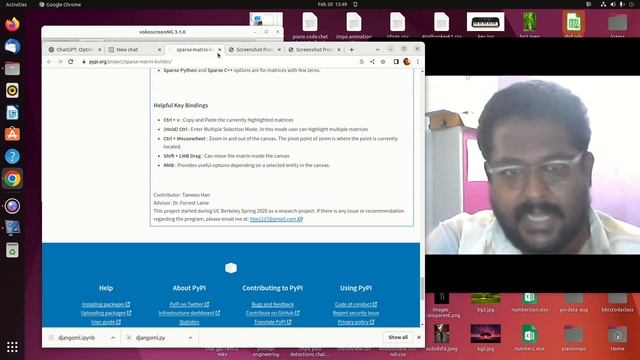Open Infrastructure dashboard link
This screenshot has width=640, height=360.
[x=189, y=313]
